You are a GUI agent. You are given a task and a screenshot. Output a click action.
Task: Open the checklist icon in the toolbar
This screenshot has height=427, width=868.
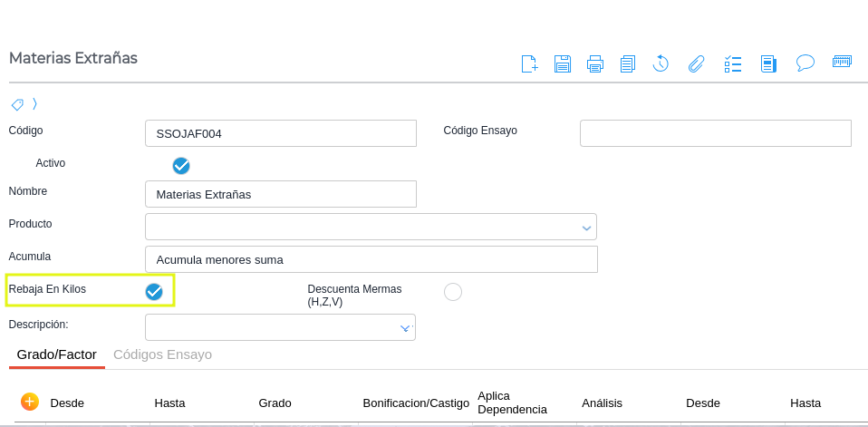(x=733, y=63)
